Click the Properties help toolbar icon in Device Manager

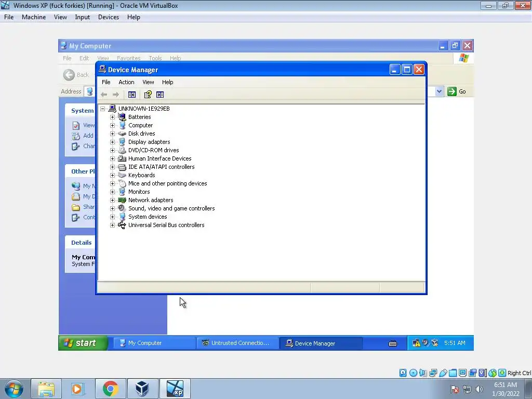coord(148,95)
